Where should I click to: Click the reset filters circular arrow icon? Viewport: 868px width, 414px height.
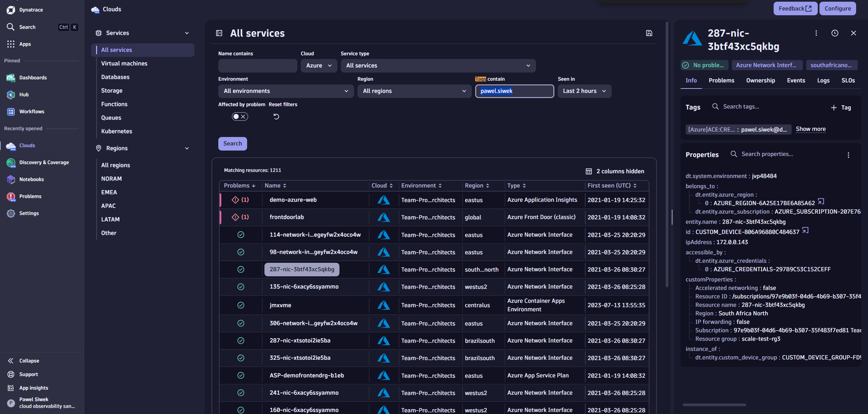click(276, 116)
